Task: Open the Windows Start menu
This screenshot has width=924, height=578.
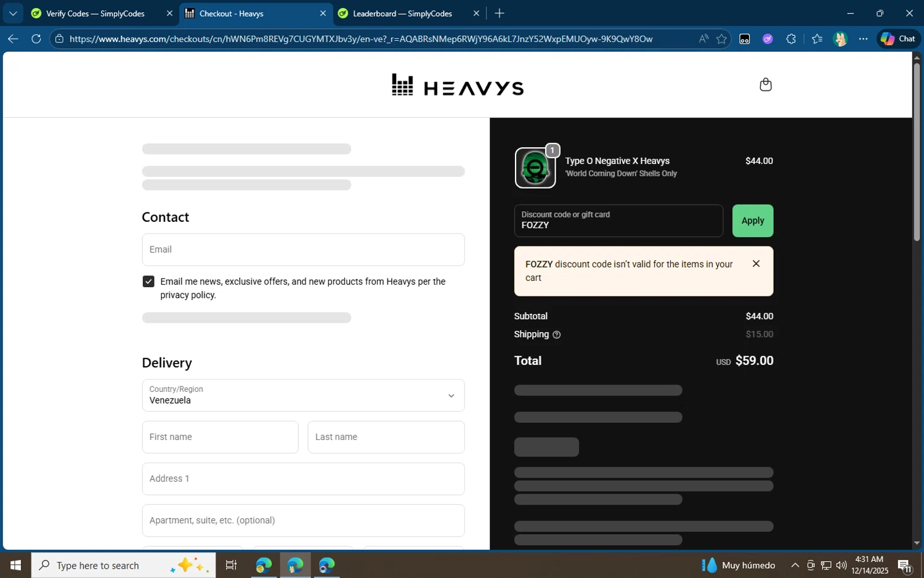Action: click(x=15, y=565)
